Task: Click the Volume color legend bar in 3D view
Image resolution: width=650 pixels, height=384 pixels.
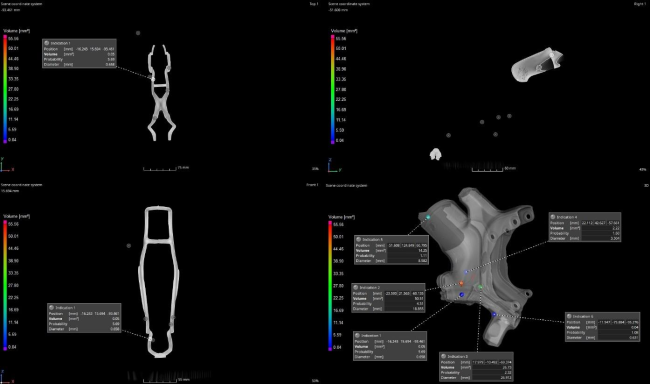Action: tap(330, 286)
